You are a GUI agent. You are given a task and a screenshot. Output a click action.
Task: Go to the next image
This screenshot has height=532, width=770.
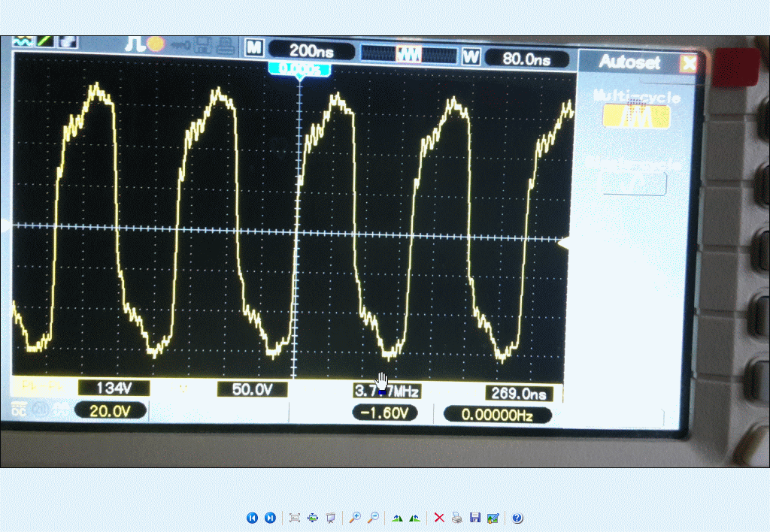click(x=270, y=518)
